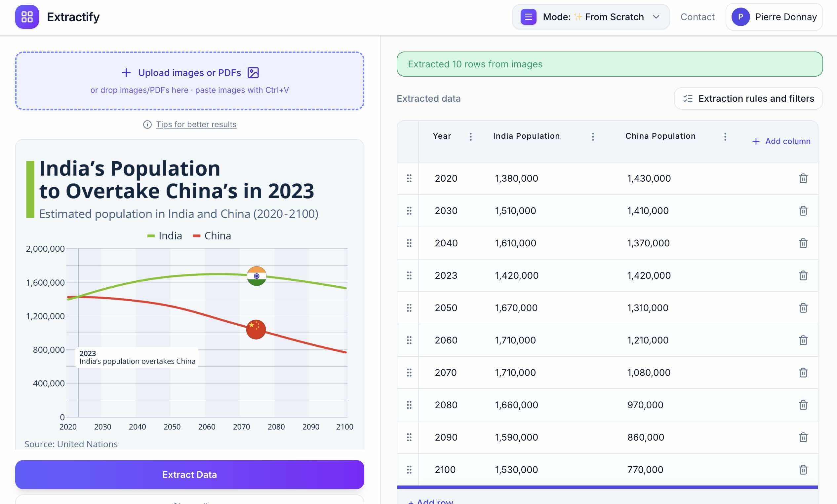Delete the 2023 row with trash icon
The image size is (837, 504).
pos(803,275)
